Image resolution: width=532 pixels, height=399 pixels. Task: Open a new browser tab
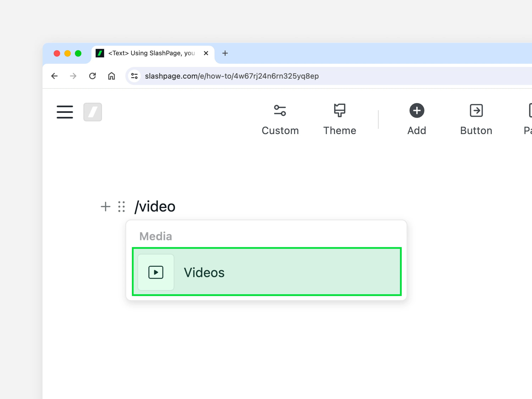[225, 53]
